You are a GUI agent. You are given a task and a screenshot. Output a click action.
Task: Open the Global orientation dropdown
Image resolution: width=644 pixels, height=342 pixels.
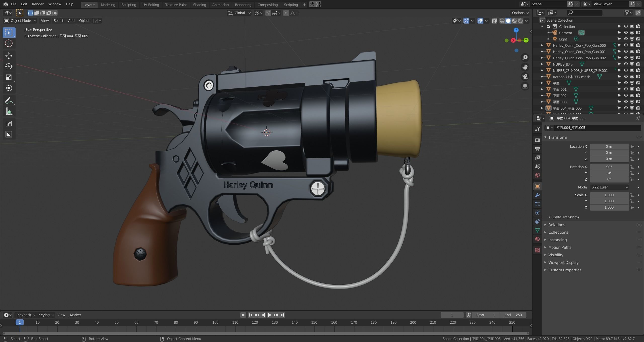pos(239,13)
